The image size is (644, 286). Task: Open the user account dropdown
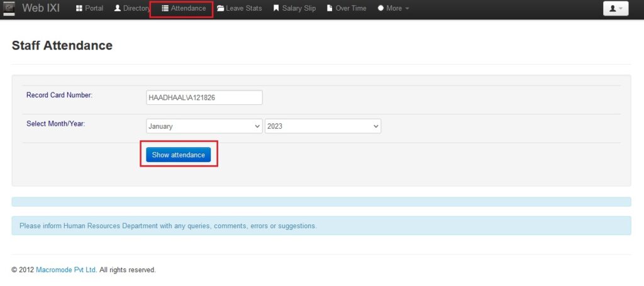pos(615,9)
